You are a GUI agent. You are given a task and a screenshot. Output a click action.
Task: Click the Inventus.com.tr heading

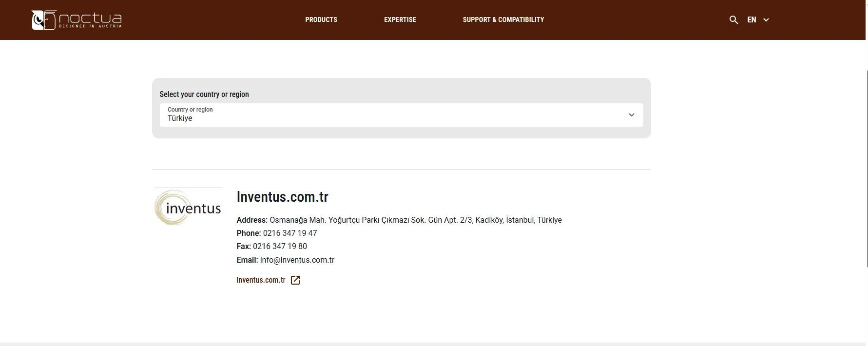282,197
